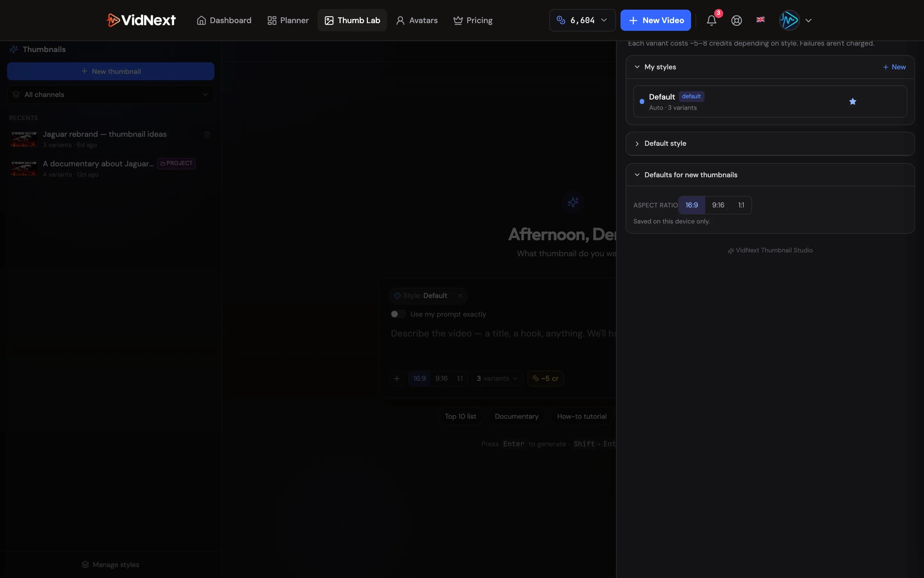Toggle Use my prompt exactly

[398, 314]
